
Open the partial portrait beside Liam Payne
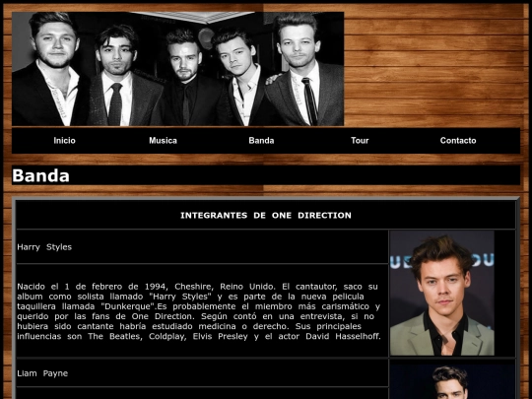(452, 380)
